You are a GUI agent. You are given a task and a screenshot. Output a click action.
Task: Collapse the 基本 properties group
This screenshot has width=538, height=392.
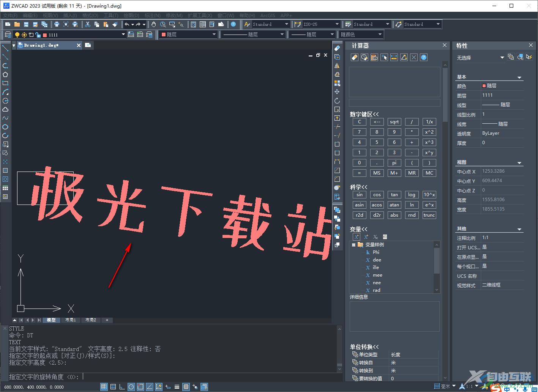pyautogui.click(x=519, y=77)
